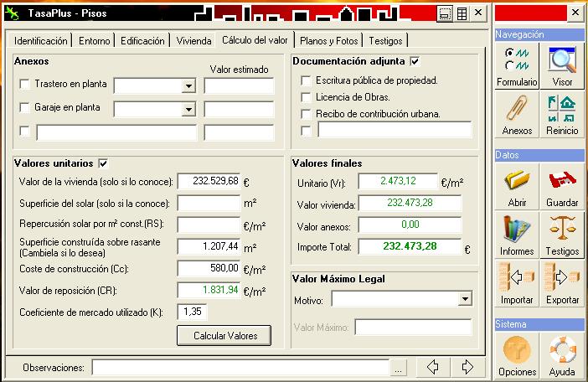This screenshot has width=588, height=382.
Task: Check the custom annex checkbox
Action: click(24, 132)
